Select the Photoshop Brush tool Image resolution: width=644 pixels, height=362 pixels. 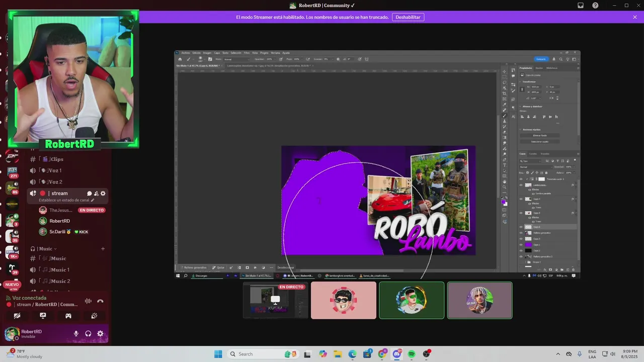tap(505, 116)
